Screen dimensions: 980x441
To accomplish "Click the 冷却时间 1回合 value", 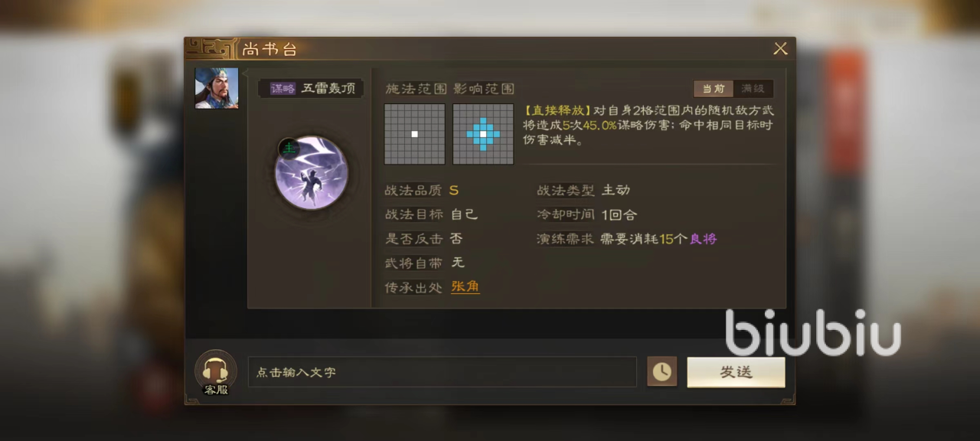I will pos(619,214).
